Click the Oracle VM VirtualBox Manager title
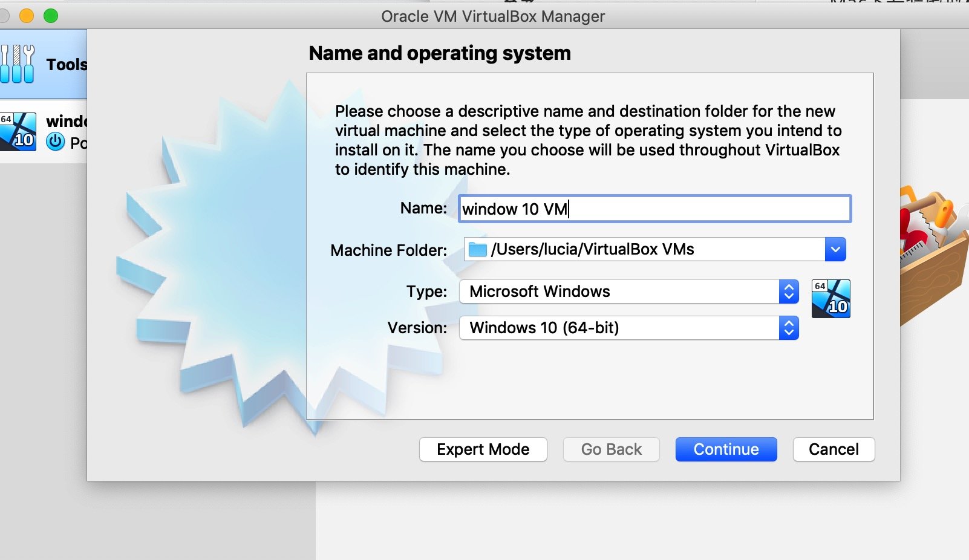This screenshot has width=969, height=560. click(x=493, y=16)
